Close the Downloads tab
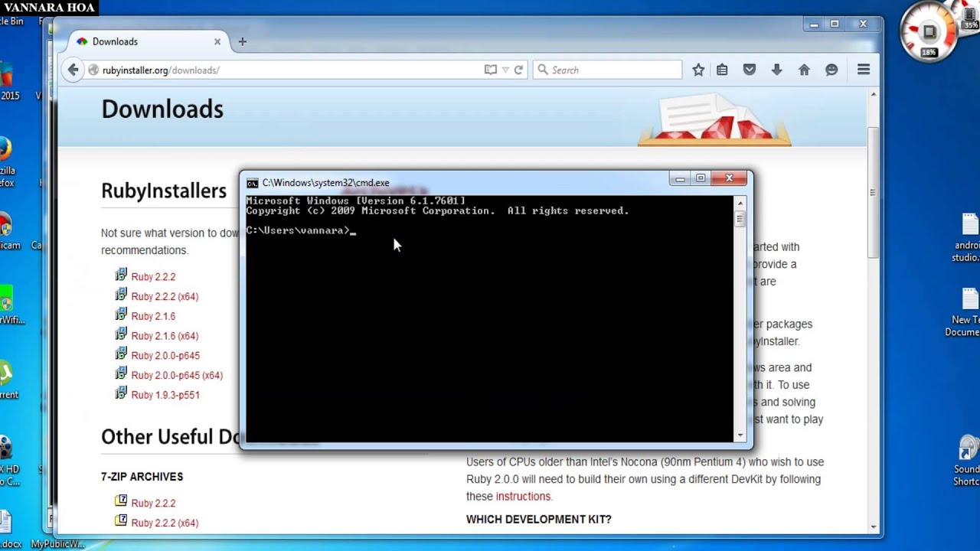The height and width of the screenshot is (551, 980). [217, 41]
